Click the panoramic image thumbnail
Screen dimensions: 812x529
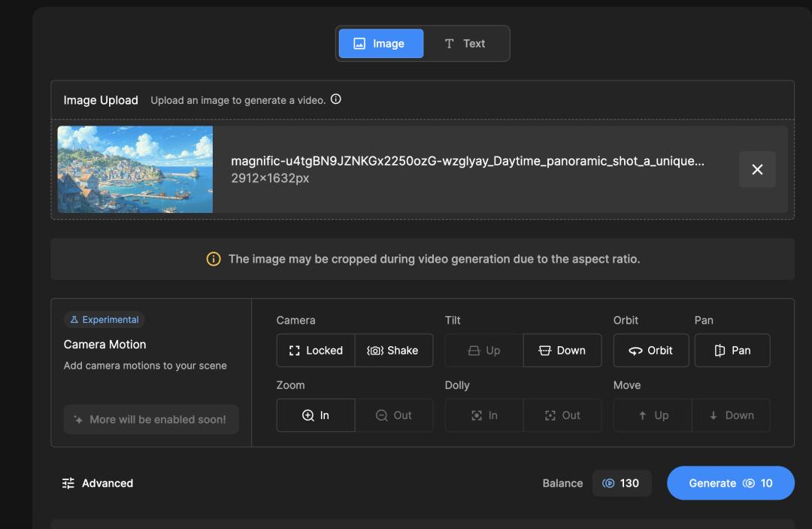tap(135, 169)
